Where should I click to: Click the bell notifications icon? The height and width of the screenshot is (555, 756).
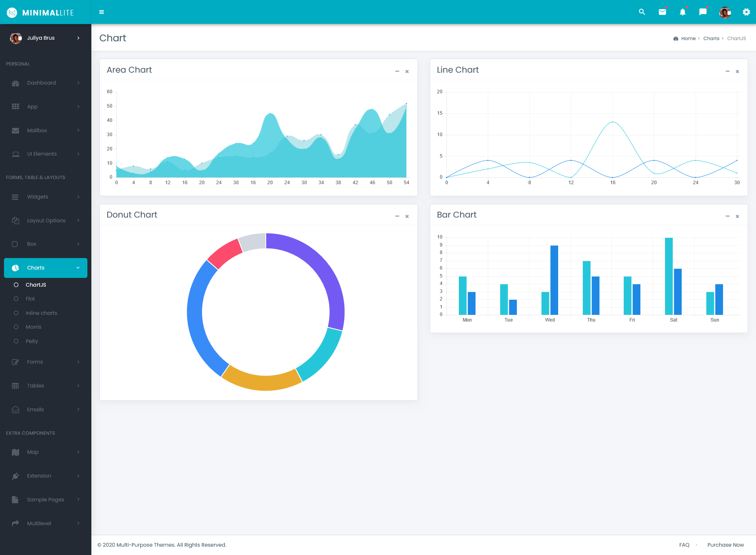(x=683, y=12)
